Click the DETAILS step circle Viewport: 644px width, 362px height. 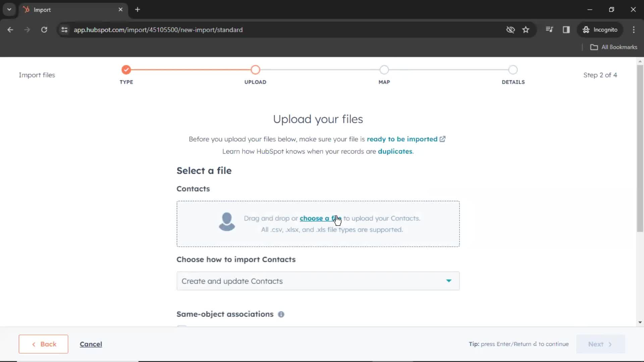(x=513, y=70)
